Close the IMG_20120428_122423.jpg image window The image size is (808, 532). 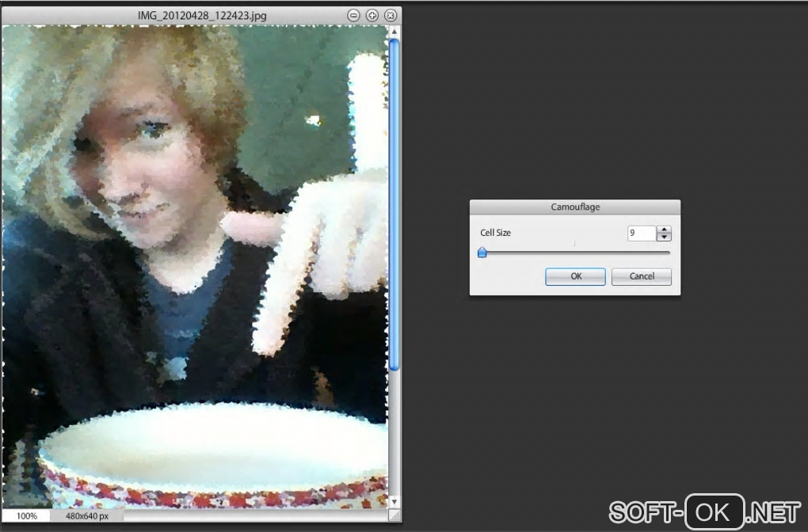pyautogui.click(x=391, y=16)
